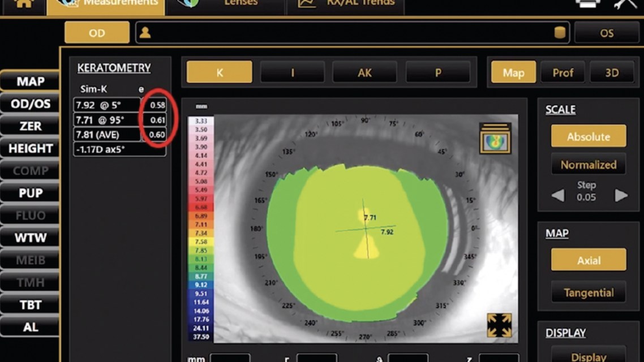
Task: Select the K measurement tab
Action: point(220,72)
